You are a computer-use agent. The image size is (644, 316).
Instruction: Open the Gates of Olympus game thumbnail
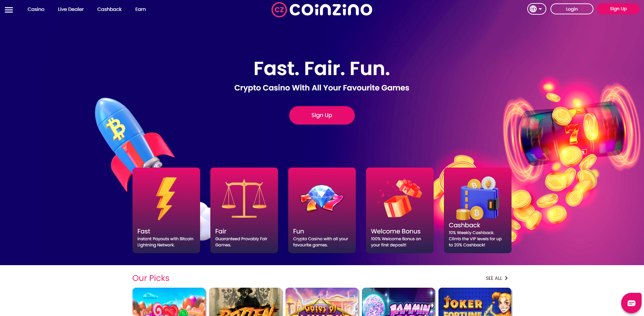[x=322, y=302]
